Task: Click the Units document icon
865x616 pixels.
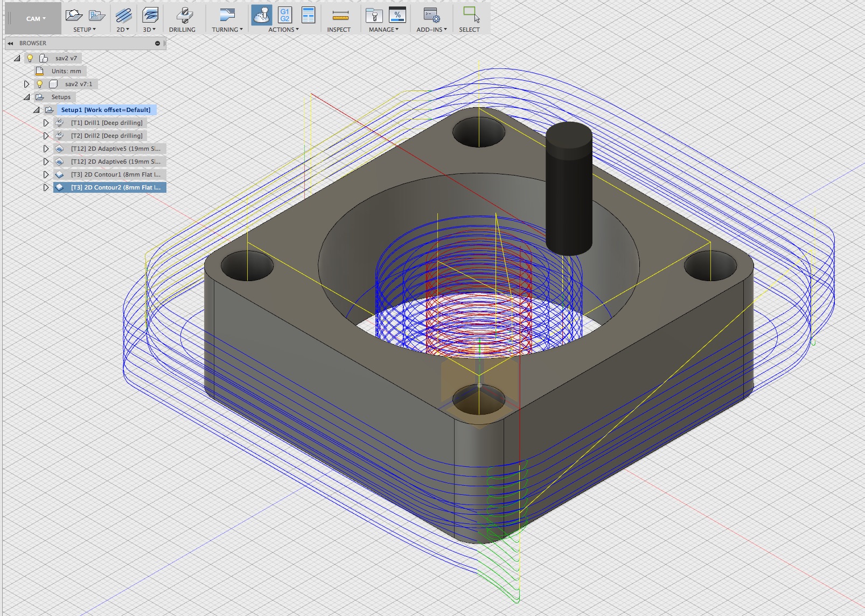Action: coord(39,71)
